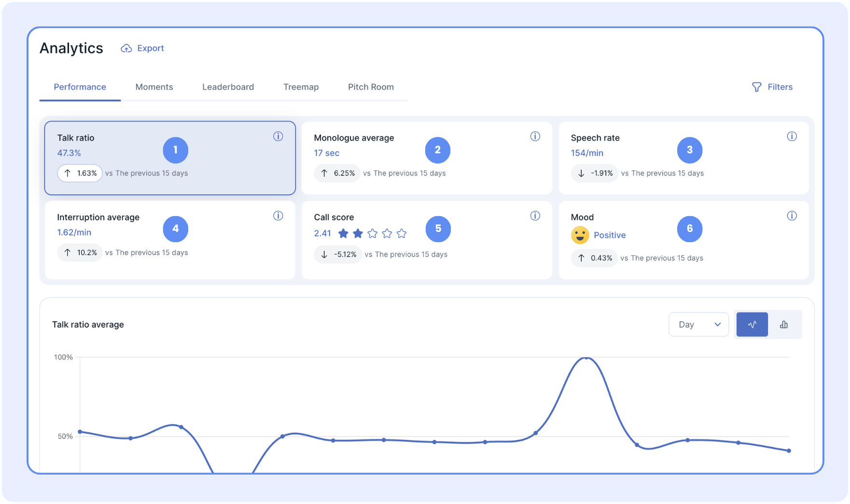Expand the Day dropdown chevron arrow
This screenshot has width=850, height=504.
click(x=717, y=325)
